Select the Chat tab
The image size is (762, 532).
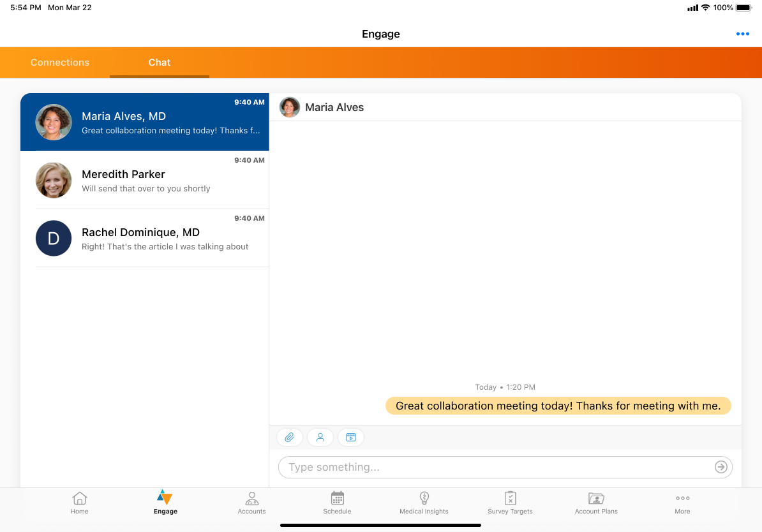(x=160, y=63)
